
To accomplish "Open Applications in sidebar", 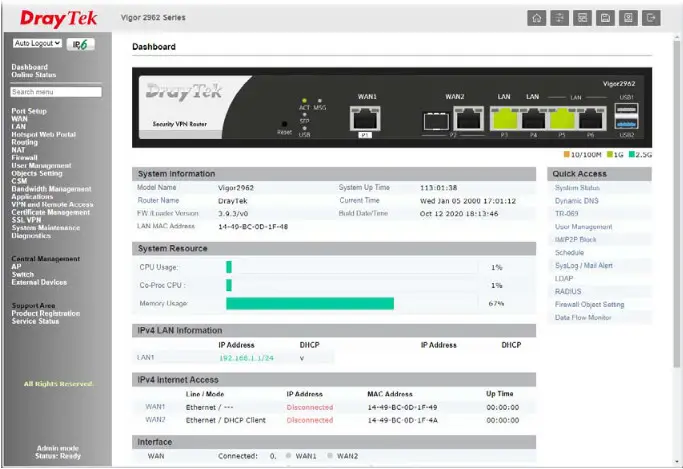I will (32, 197).
